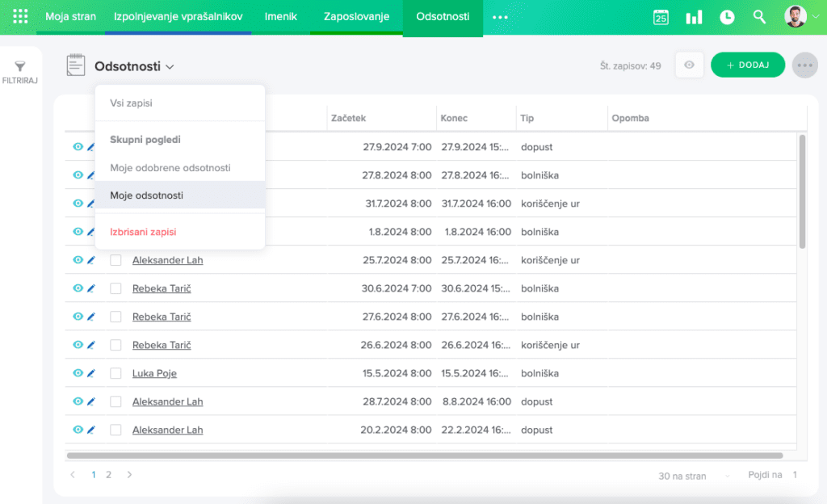Click the eye view icon beside Dodaj
The width and height of the screenshot is (827, 504).
689,65
